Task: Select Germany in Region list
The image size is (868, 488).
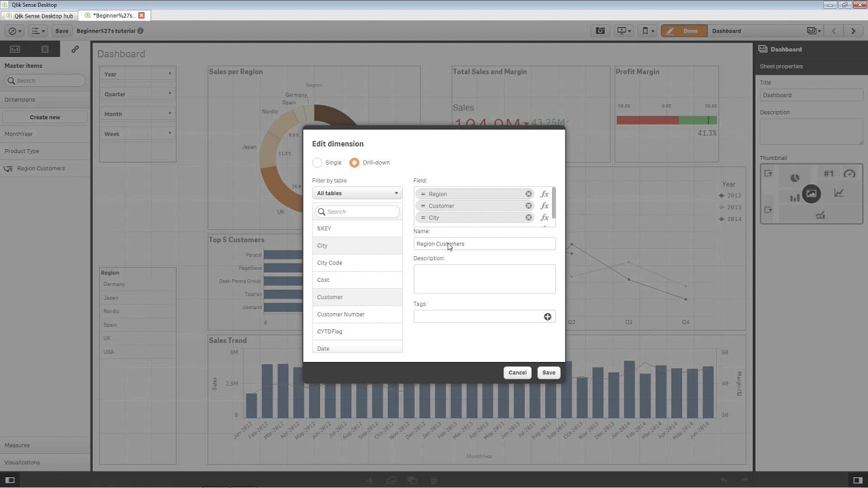Action: pos(138,284)
